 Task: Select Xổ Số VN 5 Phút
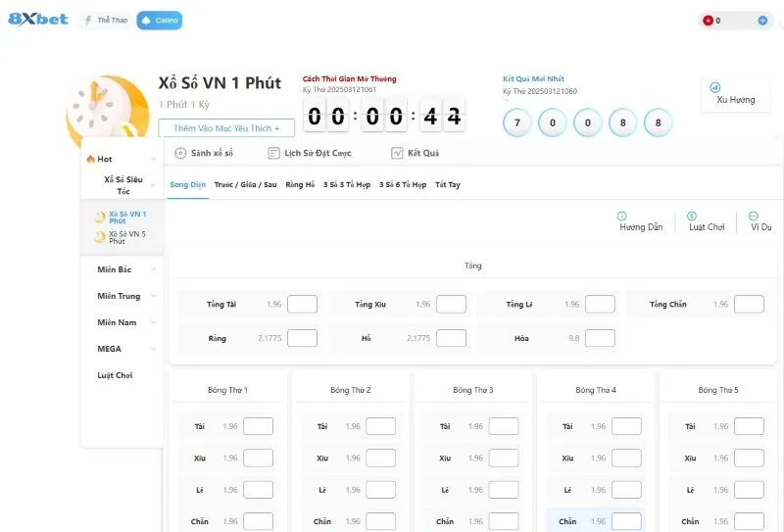(x=126, y=237)
